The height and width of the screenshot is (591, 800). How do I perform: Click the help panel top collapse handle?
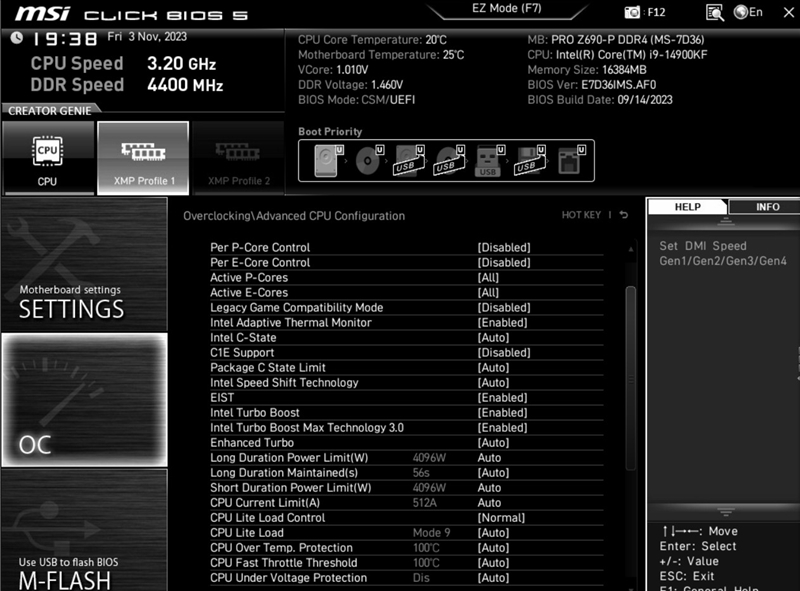click(726, 221)
